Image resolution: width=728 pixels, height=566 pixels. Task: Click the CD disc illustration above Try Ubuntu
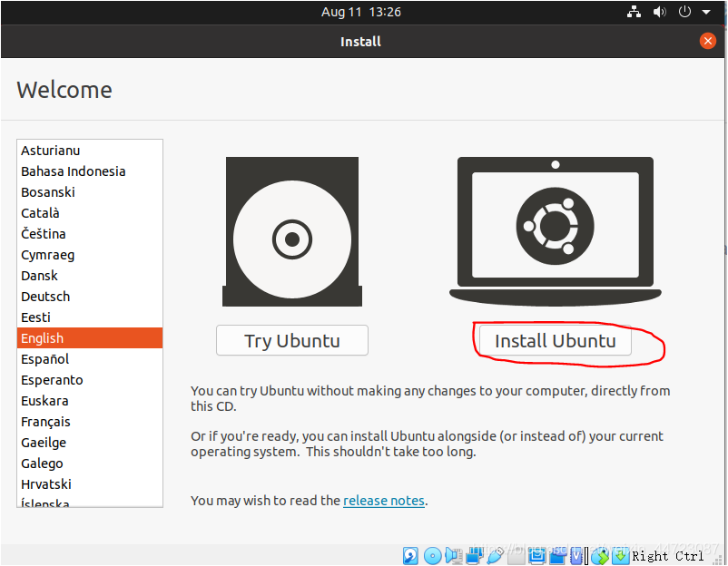pos(292,231)
